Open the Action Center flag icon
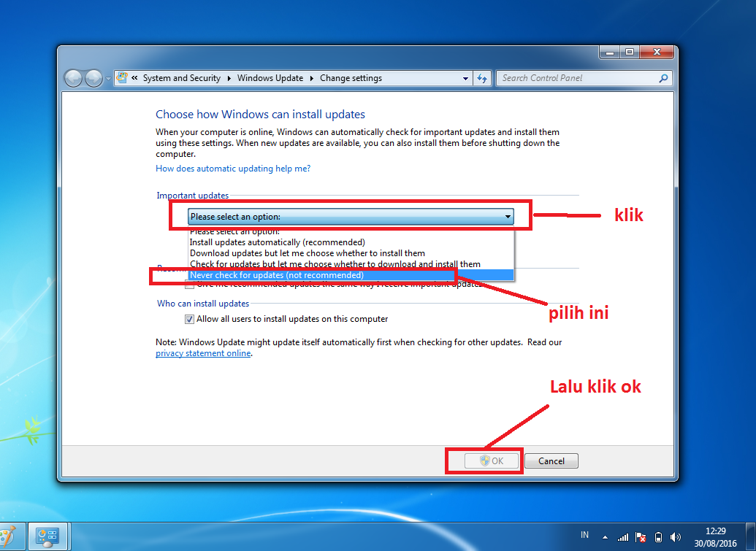This screenshot has width=756, height=551. 641,538
